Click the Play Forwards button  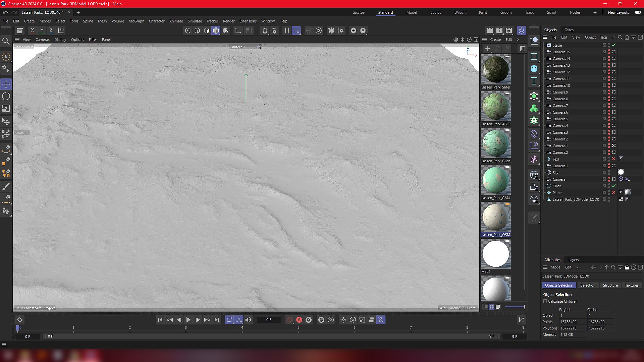[188, 320]
